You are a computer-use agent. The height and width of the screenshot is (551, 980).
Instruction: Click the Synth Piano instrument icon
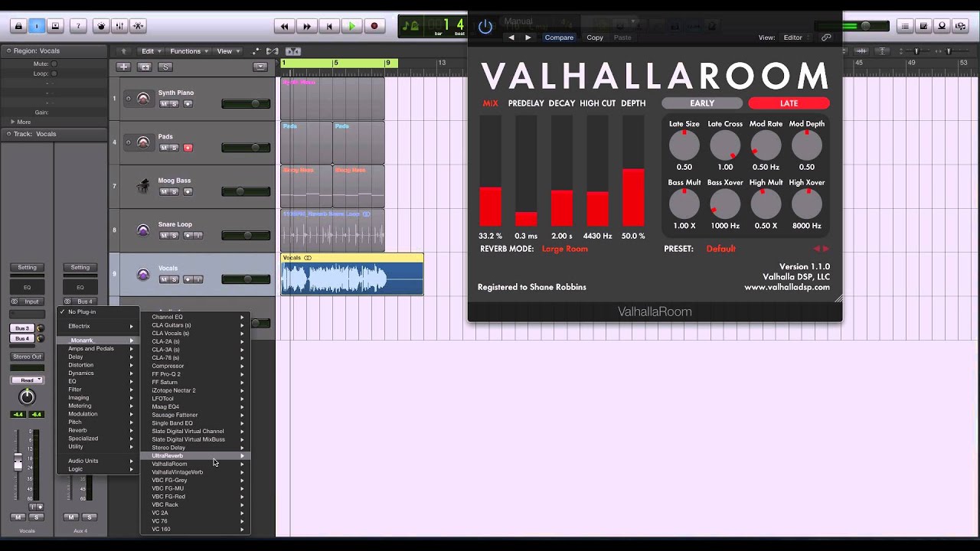143,98
